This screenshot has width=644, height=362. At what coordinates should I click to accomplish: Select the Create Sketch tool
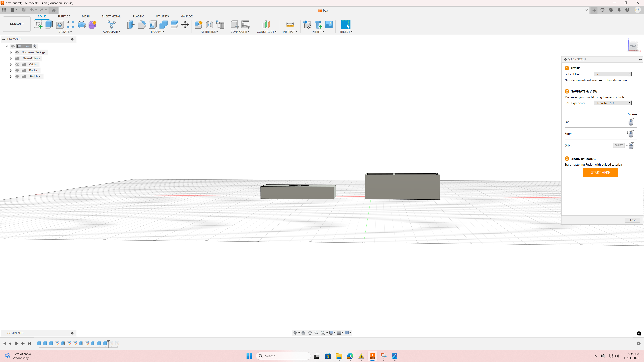pyautogui.click(x=38, y=24)
